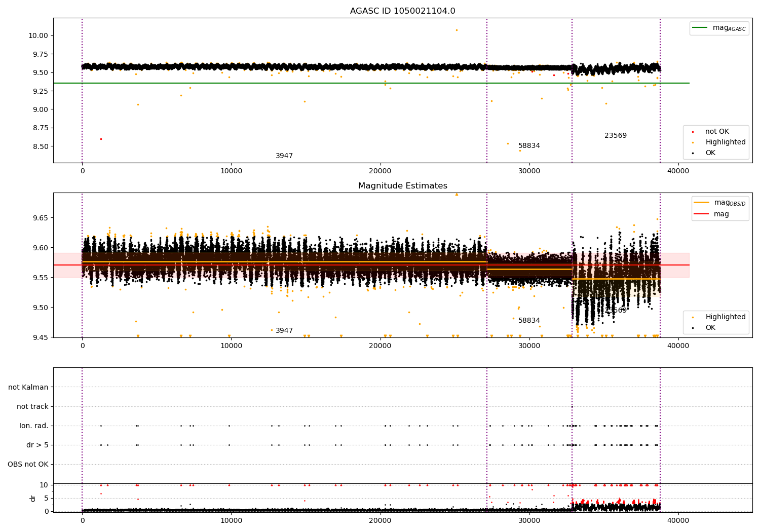Click the red dot marker beside 'not OK' in the legend
760x532 pixels.
tap(693, 132)
